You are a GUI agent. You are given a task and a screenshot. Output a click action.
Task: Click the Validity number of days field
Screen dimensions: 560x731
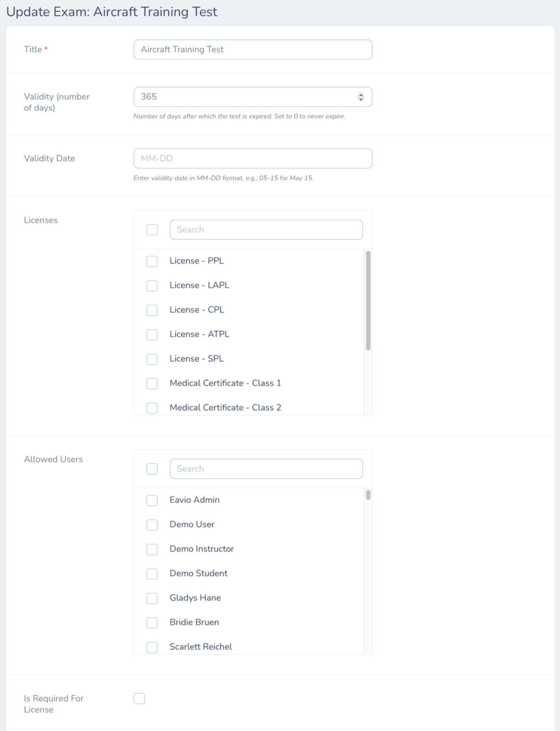(x=253, y=97)
